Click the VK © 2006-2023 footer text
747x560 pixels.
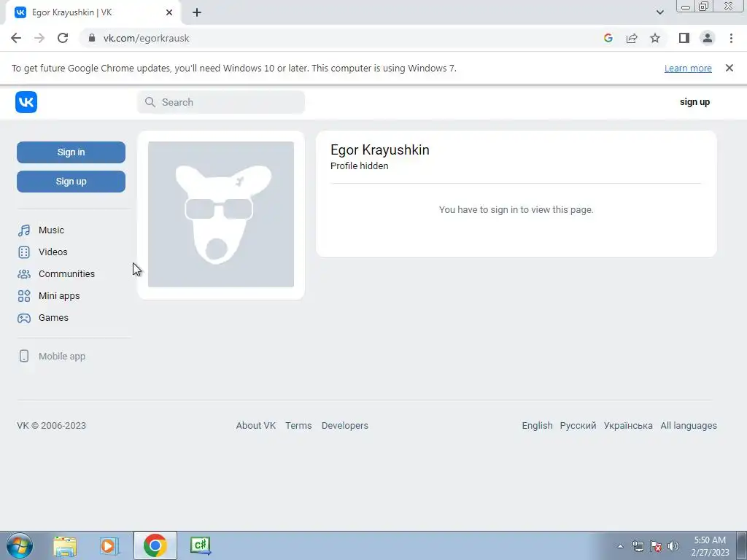(x=52, y=426)
